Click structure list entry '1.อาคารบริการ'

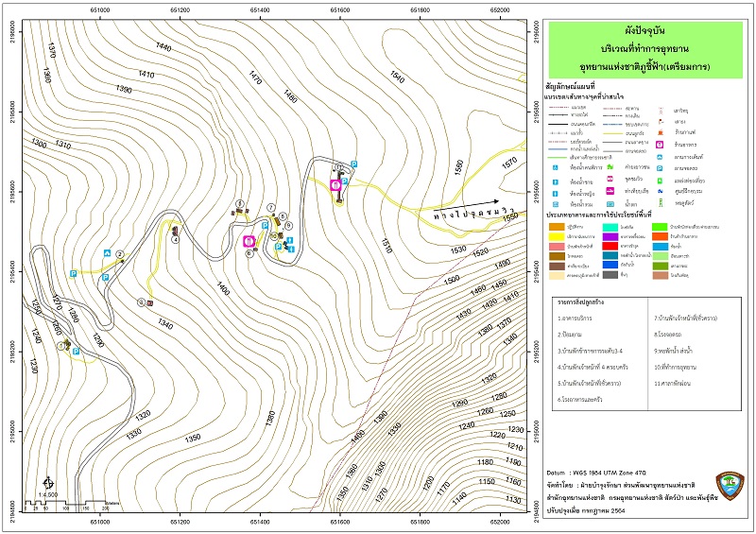(575, 319)
